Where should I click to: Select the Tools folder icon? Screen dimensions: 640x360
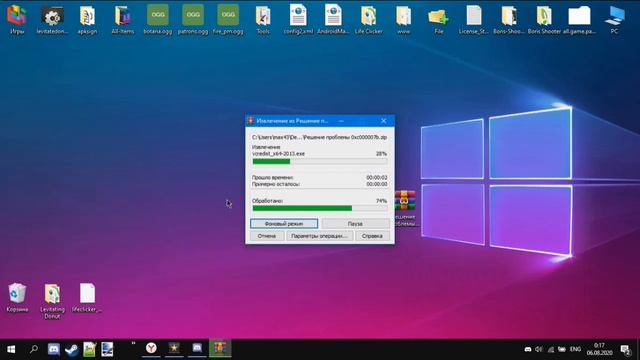pyautogui.click(x=263, y=19)
